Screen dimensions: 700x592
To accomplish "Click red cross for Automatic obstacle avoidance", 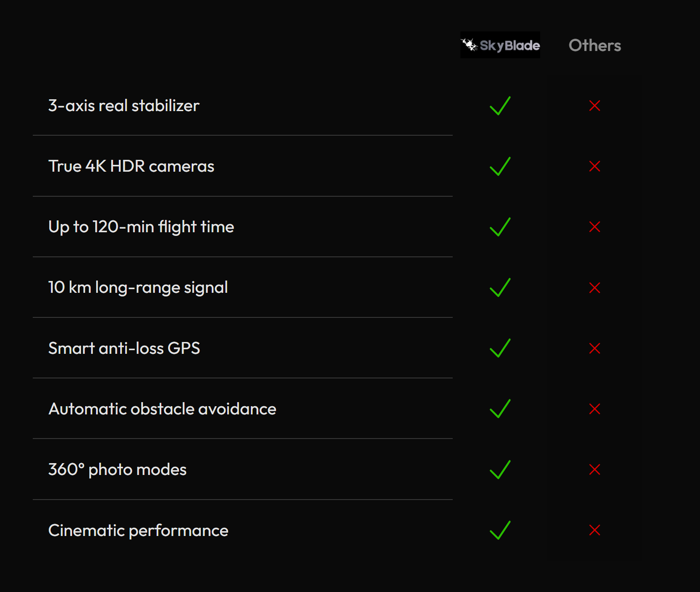I will [595, 409].
